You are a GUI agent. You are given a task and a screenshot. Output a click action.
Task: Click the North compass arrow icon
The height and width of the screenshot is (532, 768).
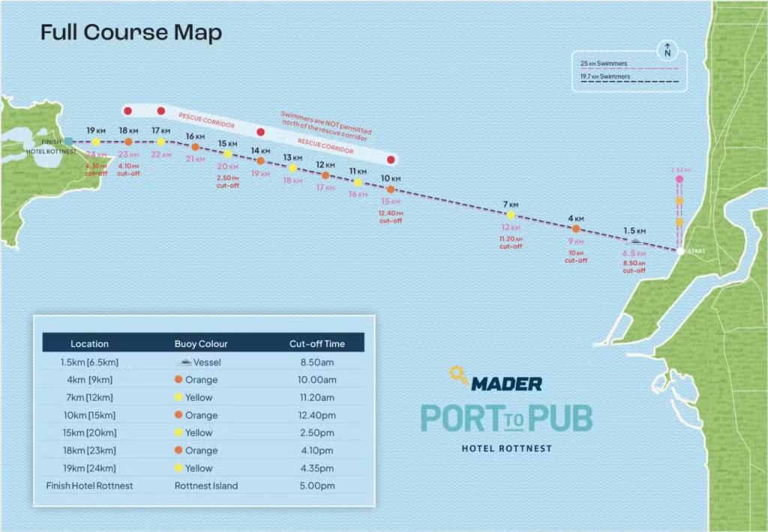(667, 51)
